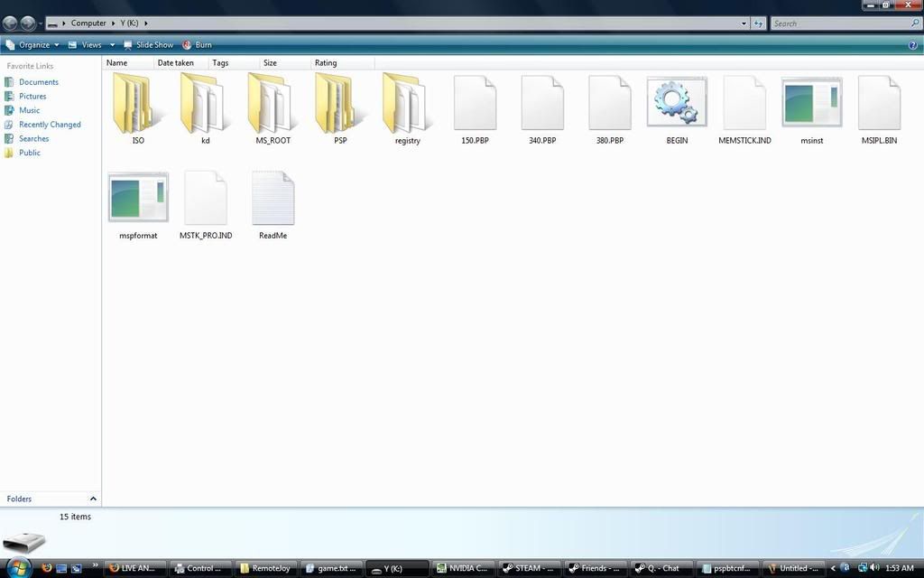Switch to the Control taskbar window
Image resolution: width=924 pixels, height=578 pixels.
tap(202, 569)
